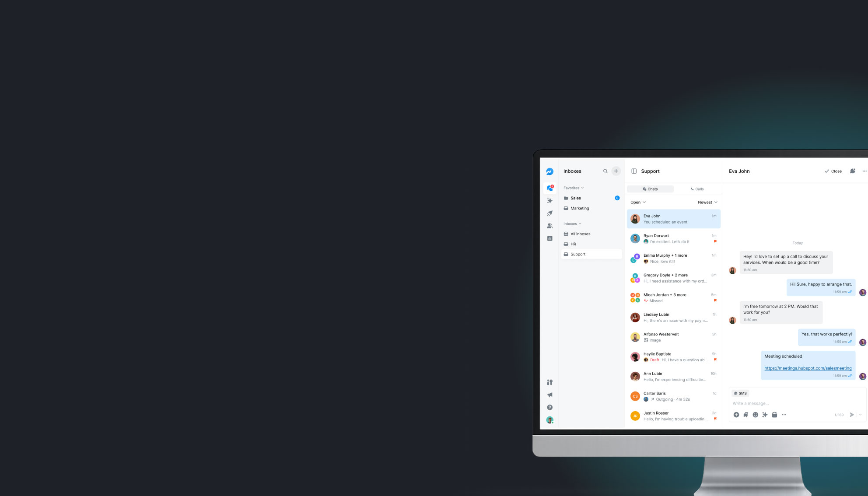This screenshot has width=868, height=496.
Task: Open reports chart icon in sidebar
Action: point(550,238)
